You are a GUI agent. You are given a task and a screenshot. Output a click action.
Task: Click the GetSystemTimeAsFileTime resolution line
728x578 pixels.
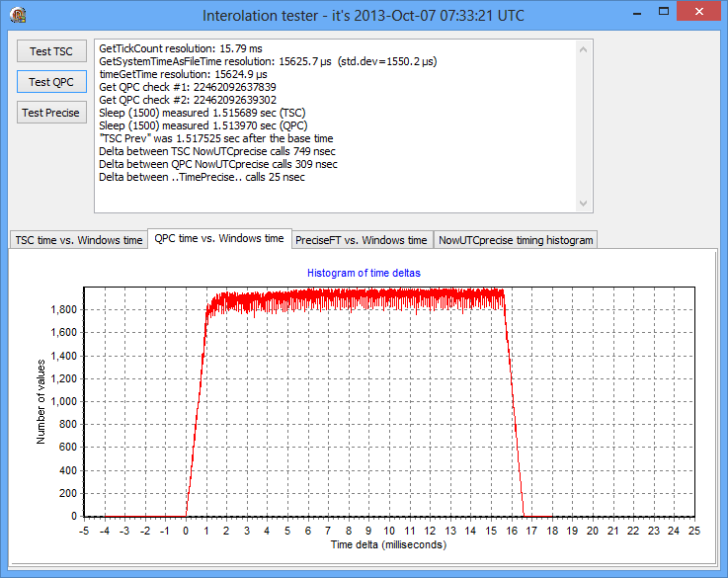click(268, 61)
